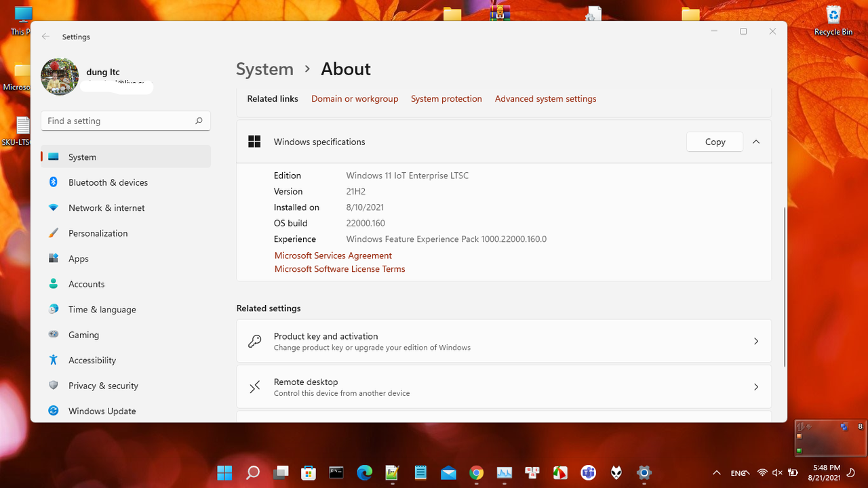Select the Version value 21H2
This screenshot has height=488, width=868.
coord(356,191)
